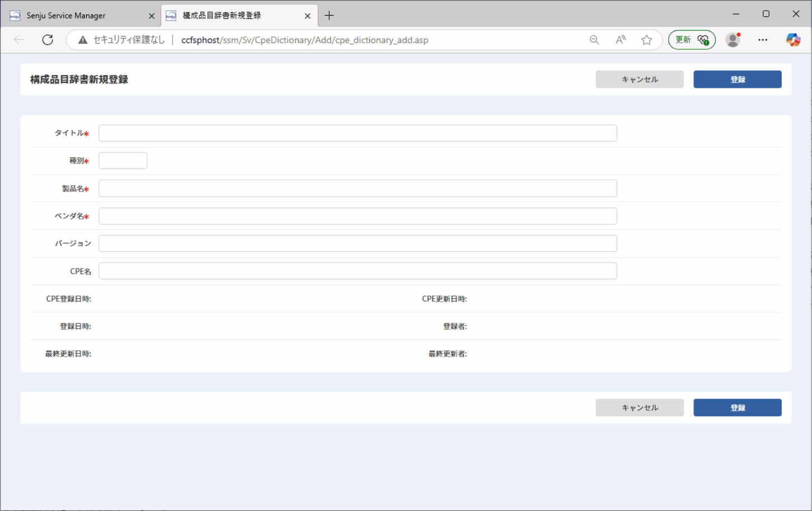The image size is (812, 511).
Task: Open the browser profile avatar
Action: [x=733, y=40]
